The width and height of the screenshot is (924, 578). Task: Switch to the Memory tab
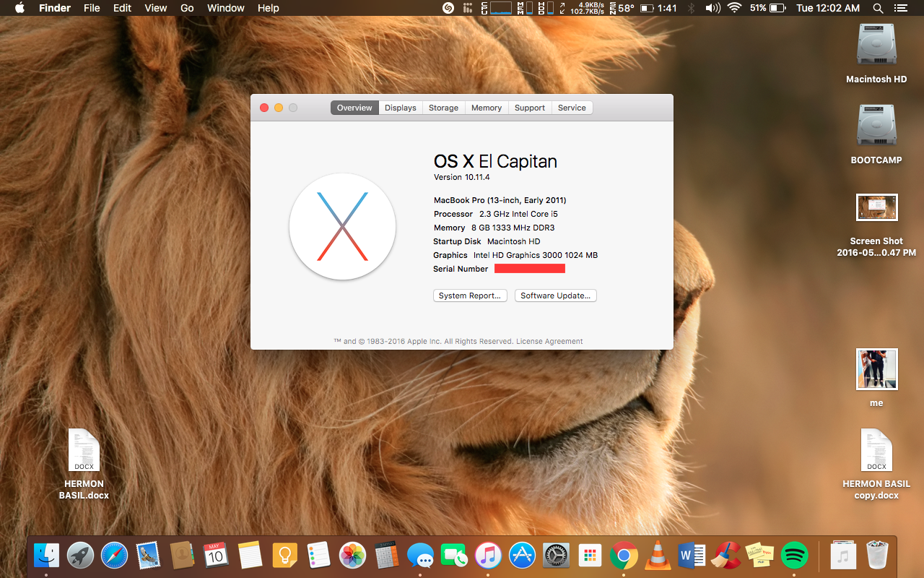(x=487, y=108)
